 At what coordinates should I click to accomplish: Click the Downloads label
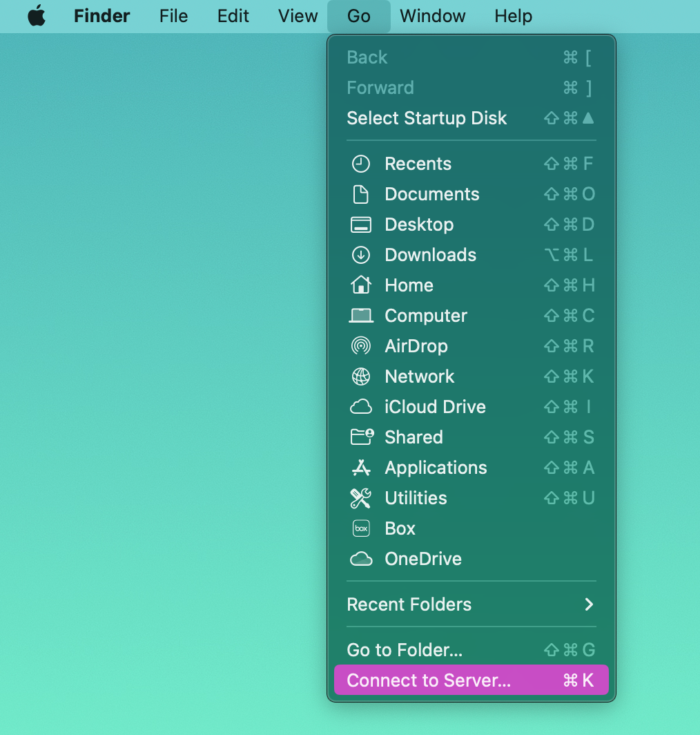click(x=431, y=255)
